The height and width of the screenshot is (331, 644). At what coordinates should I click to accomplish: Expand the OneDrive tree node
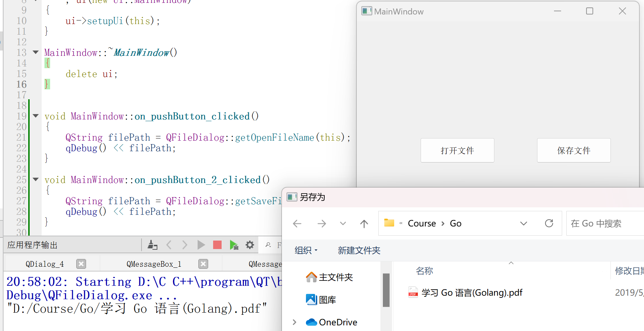pos(294,322)
